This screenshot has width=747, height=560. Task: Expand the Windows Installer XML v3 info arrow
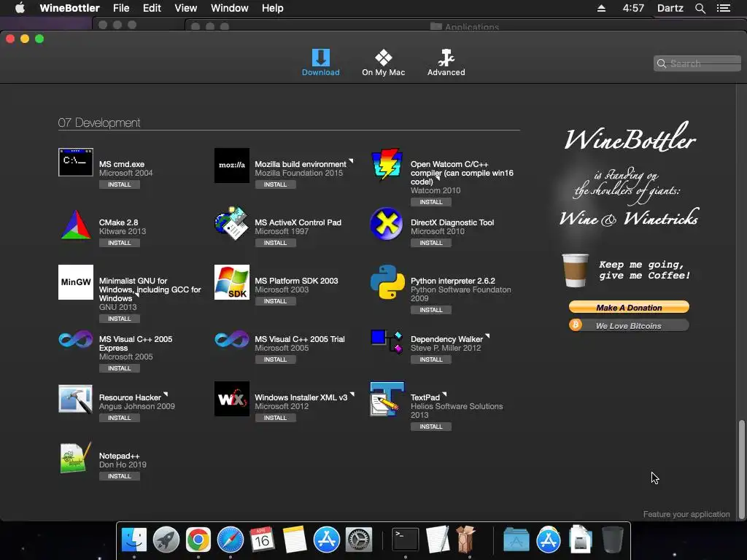[352, 394]
